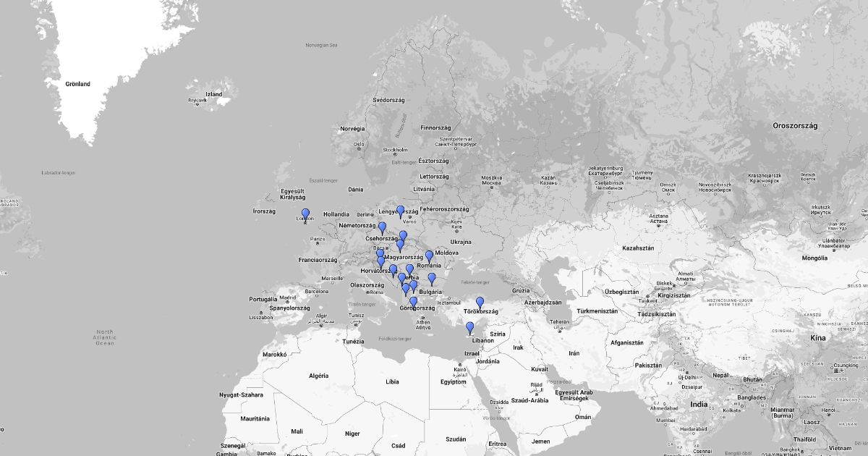Viewport: 868px width, 456px height.
Task: Select the Oroszország label
Action: point(795,125)
